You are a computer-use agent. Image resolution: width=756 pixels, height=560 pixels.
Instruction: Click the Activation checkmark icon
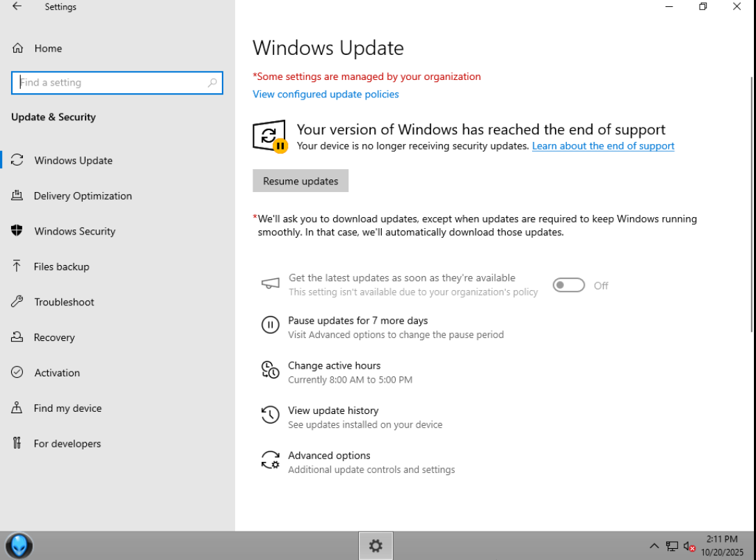(17, 372)
